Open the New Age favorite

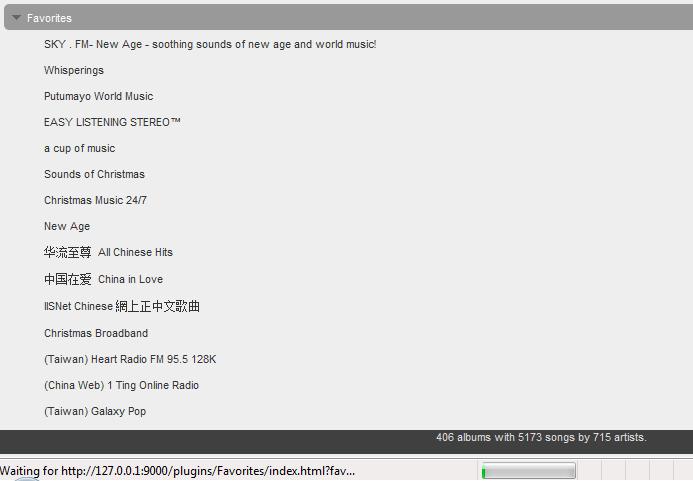pyautogui.click(x=67, y=226)
